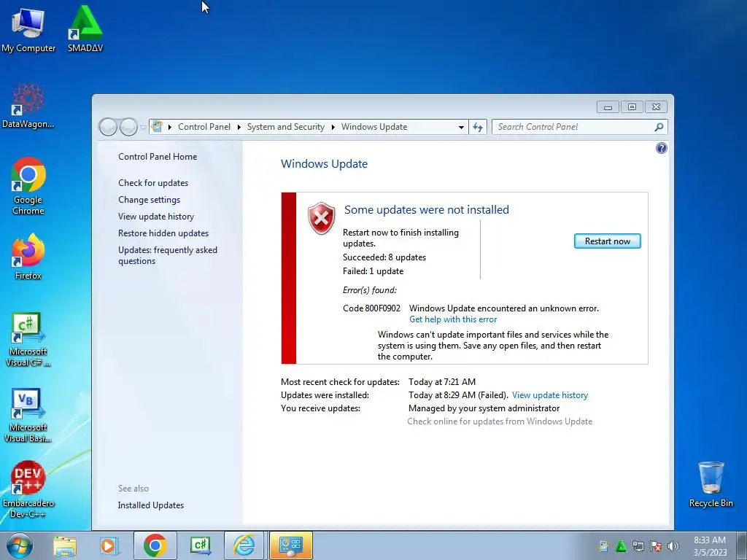Switch to Chrome in the taskbar
The image size is (747, 560).
point(155,545)
